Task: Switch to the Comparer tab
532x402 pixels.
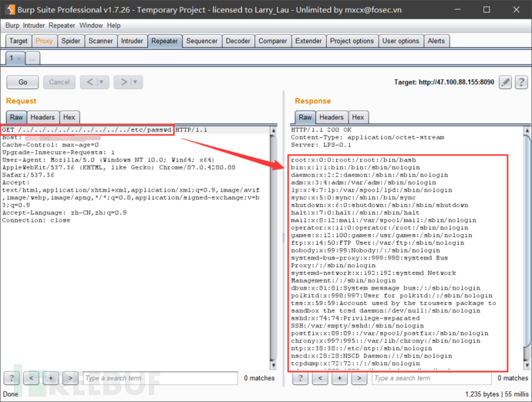Action: coord(273,41)
